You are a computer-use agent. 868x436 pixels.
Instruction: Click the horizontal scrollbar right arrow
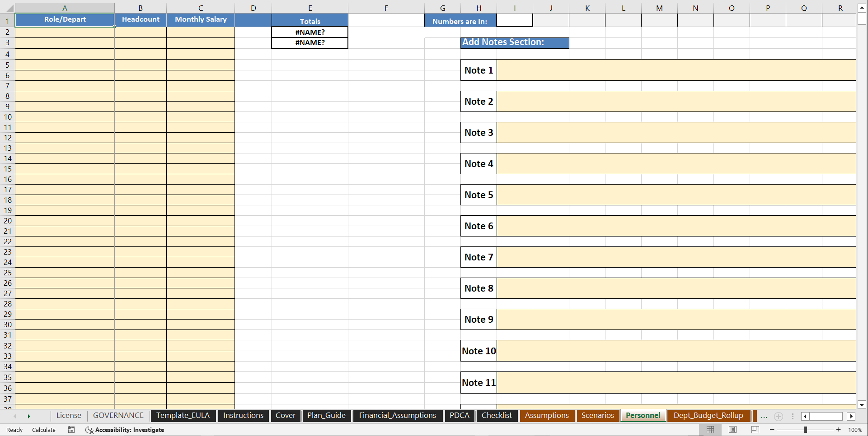pos(852,416)
